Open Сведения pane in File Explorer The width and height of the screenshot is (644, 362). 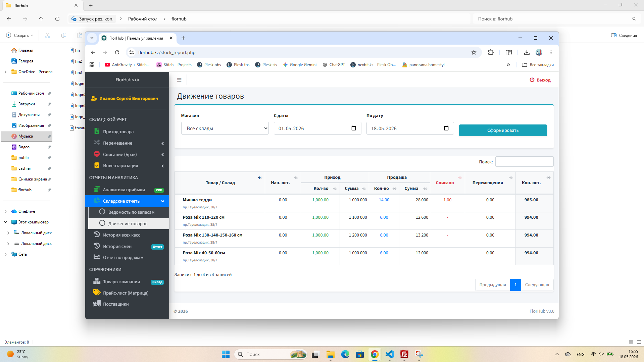coord(624,35)
